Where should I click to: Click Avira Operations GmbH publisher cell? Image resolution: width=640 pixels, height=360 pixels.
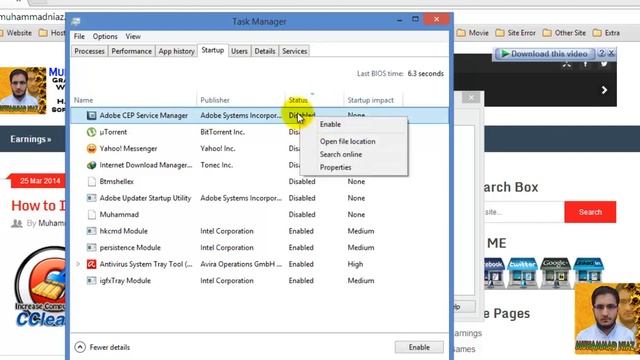(241, 264)
